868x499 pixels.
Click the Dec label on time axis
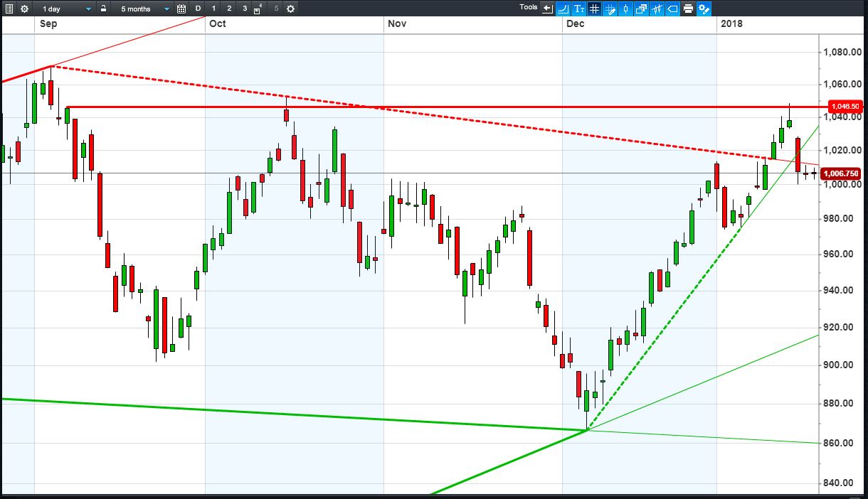coord(576,23)
